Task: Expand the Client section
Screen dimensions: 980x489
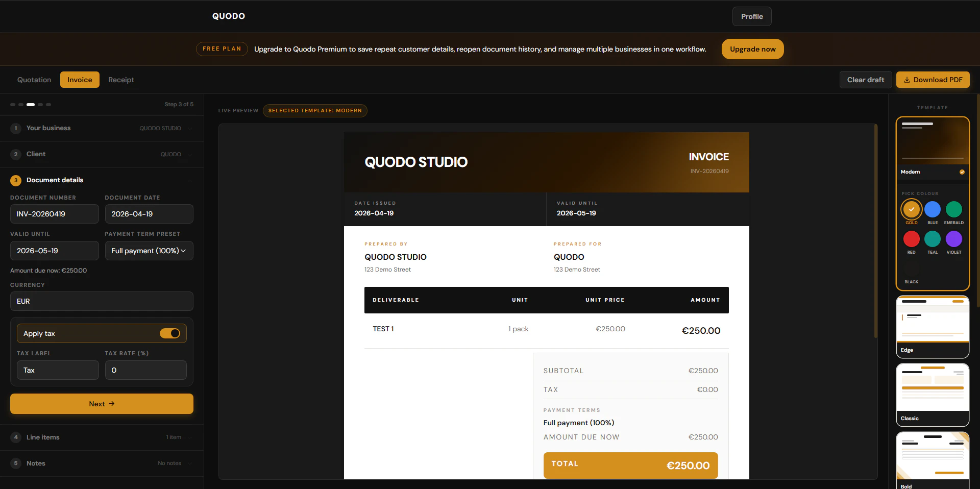Action: pyautogui.click(x=102, y=154)
